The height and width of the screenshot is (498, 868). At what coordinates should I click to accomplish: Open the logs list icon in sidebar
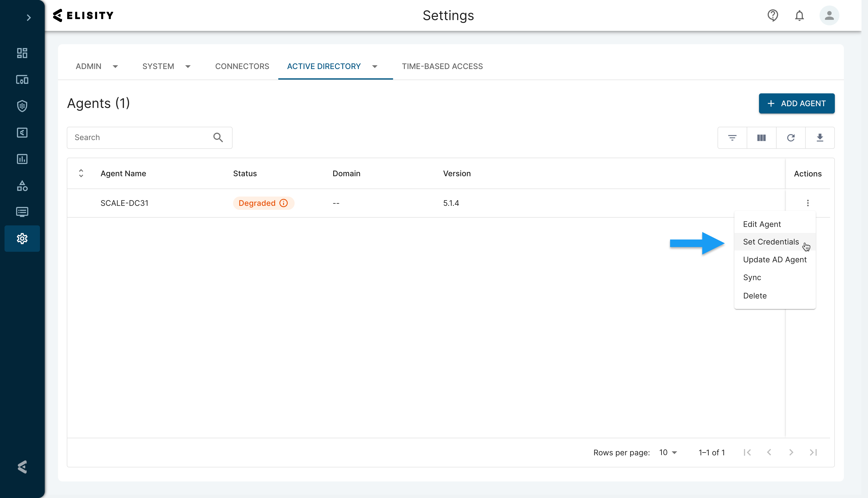point(22,212)
